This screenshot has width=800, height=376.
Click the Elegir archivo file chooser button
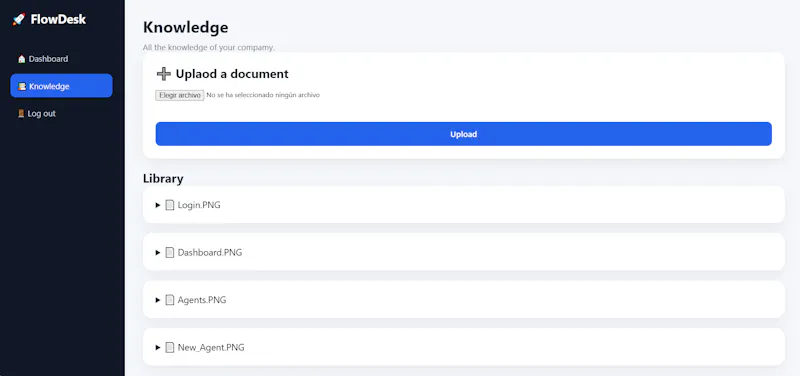click(180, 95)
